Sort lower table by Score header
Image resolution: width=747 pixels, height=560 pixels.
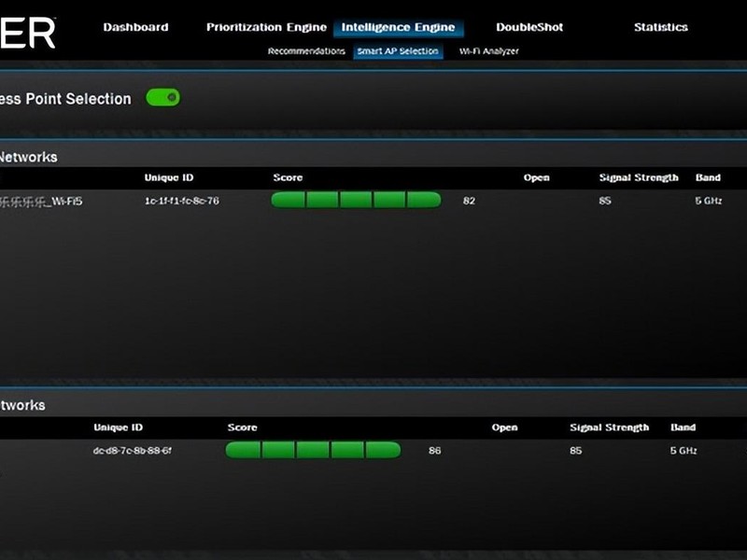click(x=242, y=427)
